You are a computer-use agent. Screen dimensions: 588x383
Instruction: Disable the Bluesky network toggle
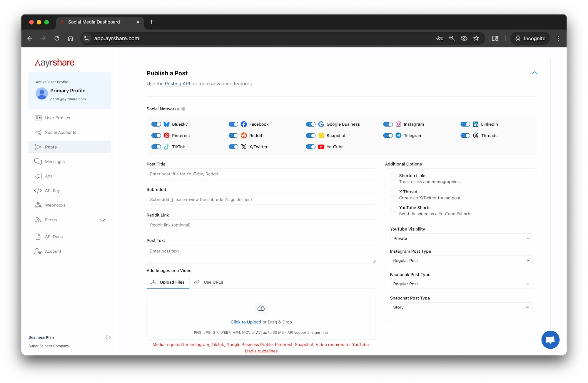pyautogui.click(x=156, y=124)
